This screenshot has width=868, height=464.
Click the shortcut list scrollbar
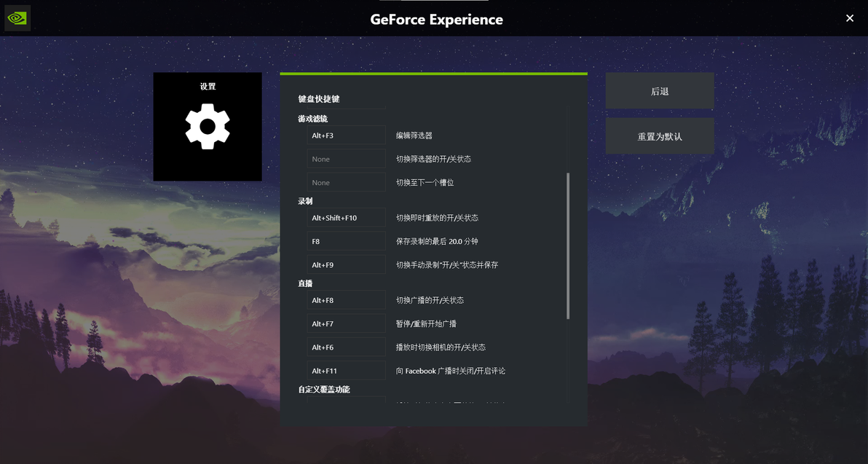(x=568, y=246)
